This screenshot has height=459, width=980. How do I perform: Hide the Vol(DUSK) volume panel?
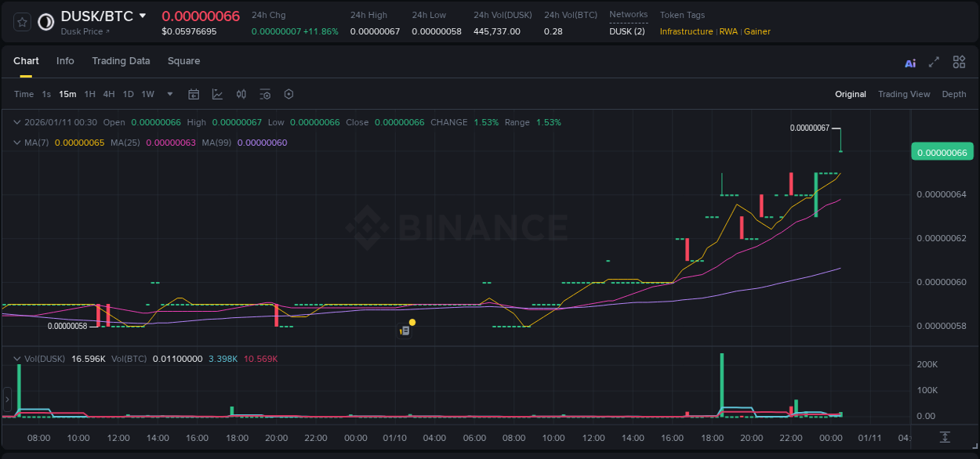[x=17, y=358]
